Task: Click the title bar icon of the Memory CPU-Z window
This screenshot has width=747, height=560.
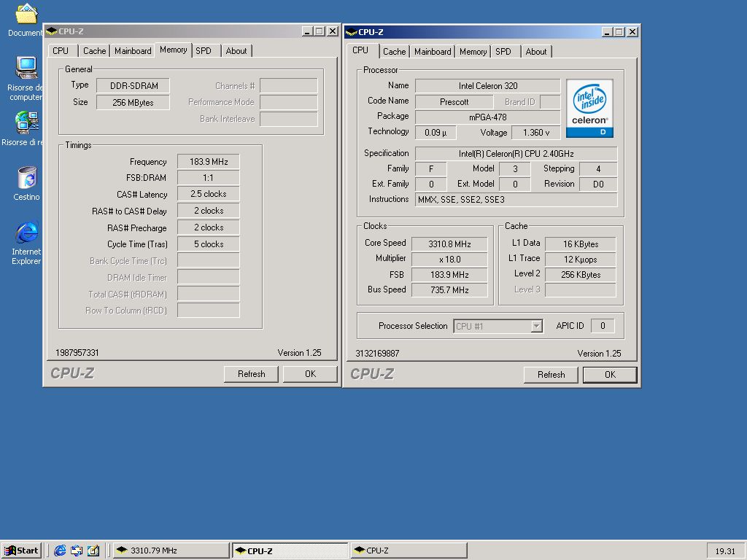Action: (52, 31)
